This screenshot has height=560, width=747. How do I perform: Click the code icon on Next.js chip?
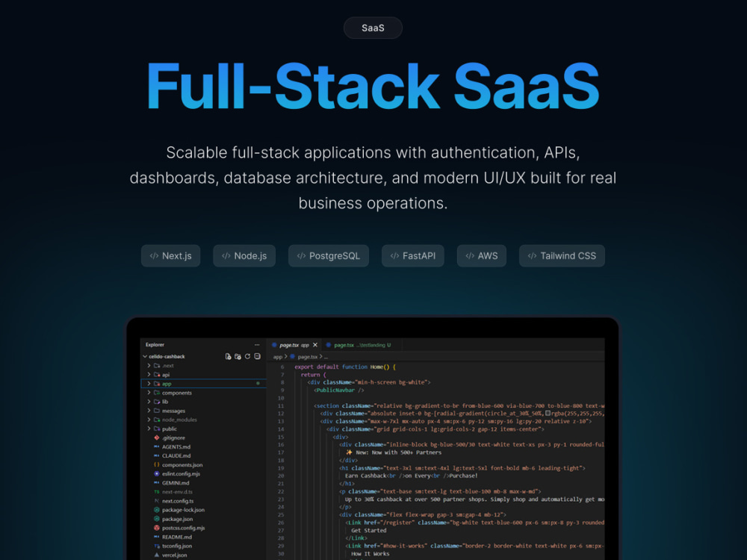pyautogui.click(x=154, y=255)
